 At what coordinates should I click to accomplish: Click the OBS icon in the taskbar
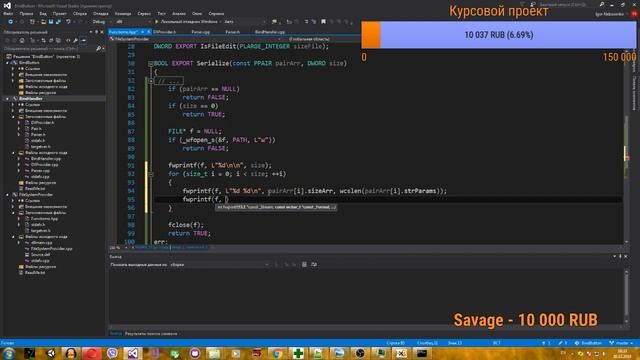(x=360, y=353)
